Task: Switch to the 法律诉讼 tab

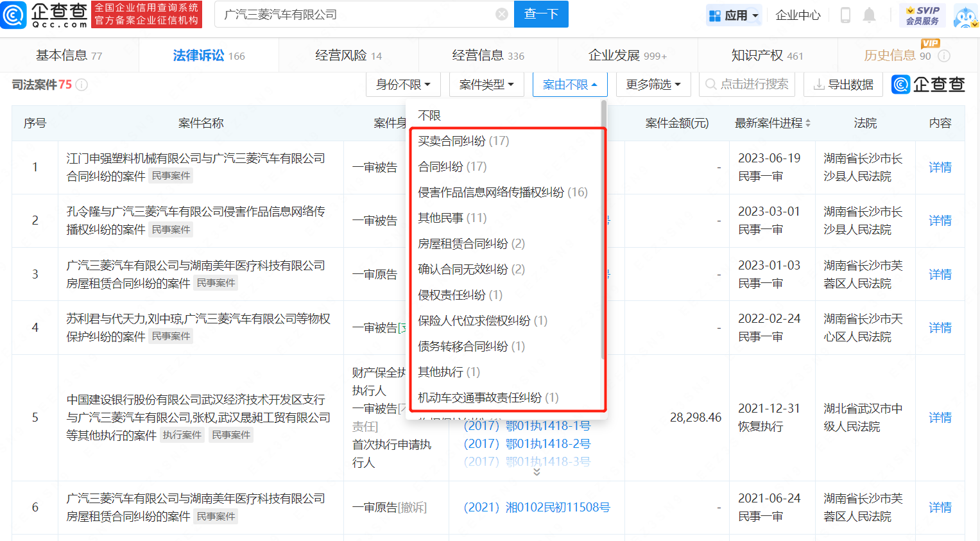Action: 209,56
